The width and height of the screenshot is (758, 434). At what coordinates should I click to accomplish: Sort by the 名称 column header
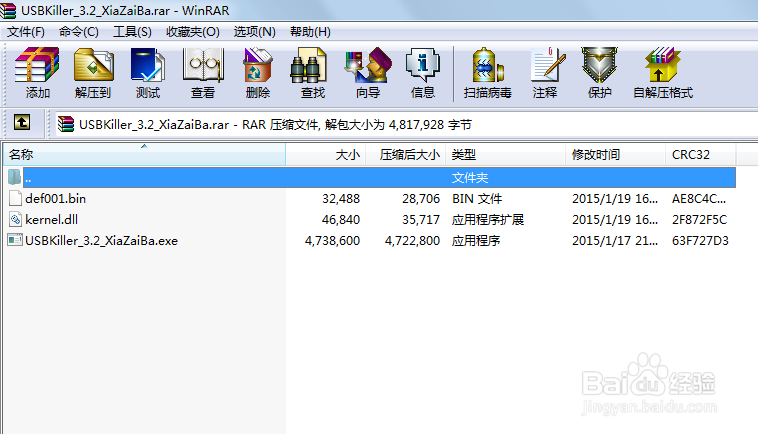click(x=145, y=155)
